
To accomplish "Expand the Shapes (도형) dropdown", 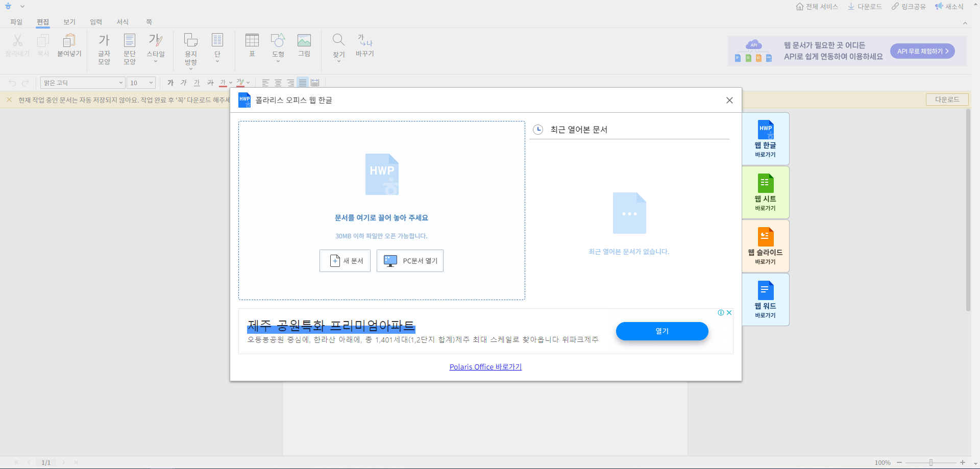I will [x=278, y=61].
